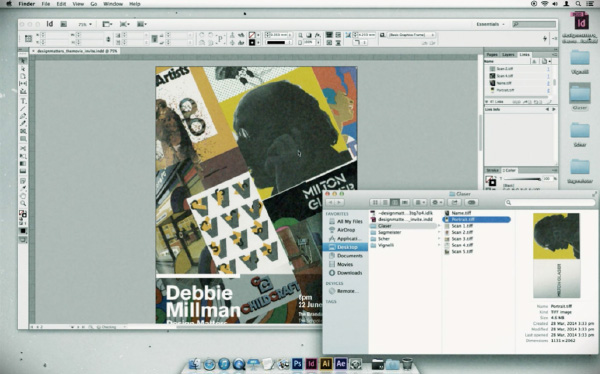Image resolution: width=600 pixels, height=374 pixels.
Task: Open the Edit menu in menu bar
Action: pos(61,4)
